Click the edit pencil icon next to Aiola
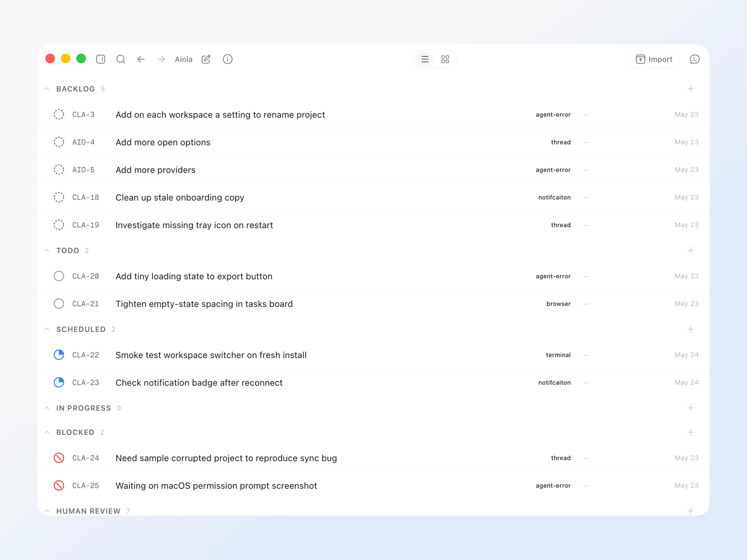 (x=206, y=59)
